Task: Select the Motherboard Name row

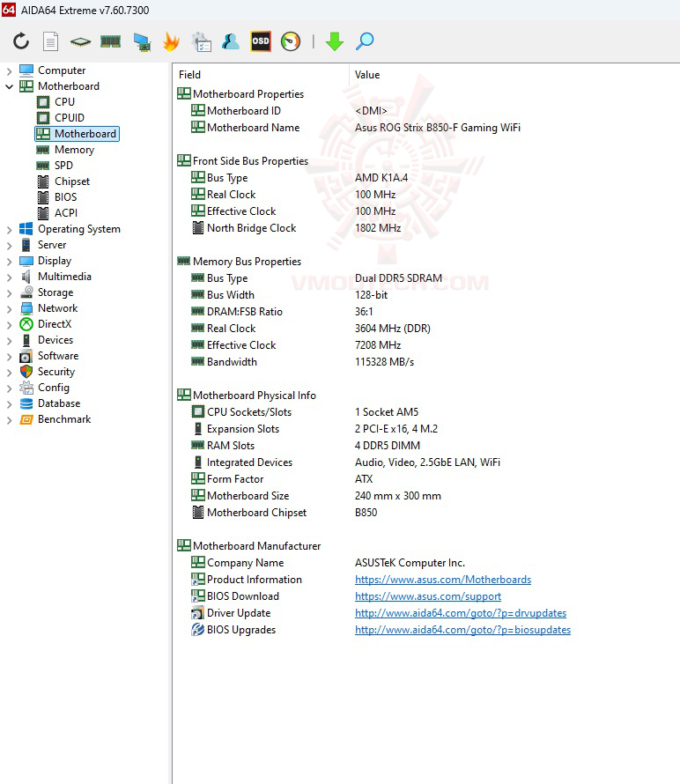Action: point(426,128)
